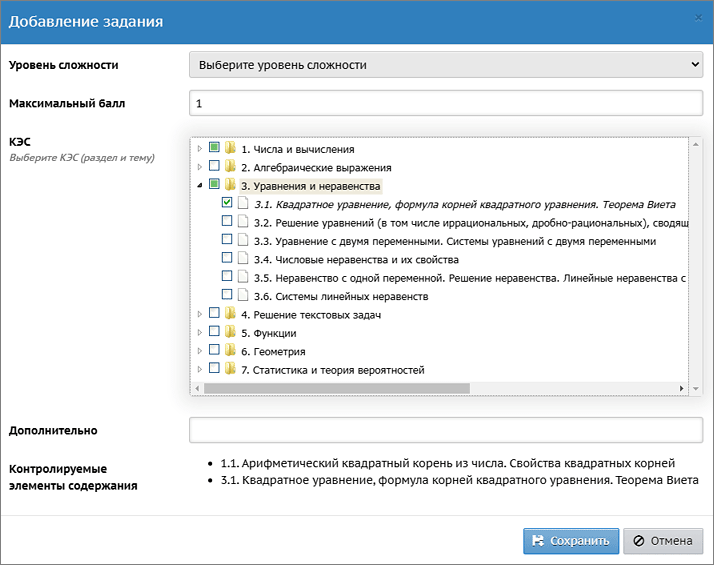Click the Сохранить button

click(x=571, y=541)
